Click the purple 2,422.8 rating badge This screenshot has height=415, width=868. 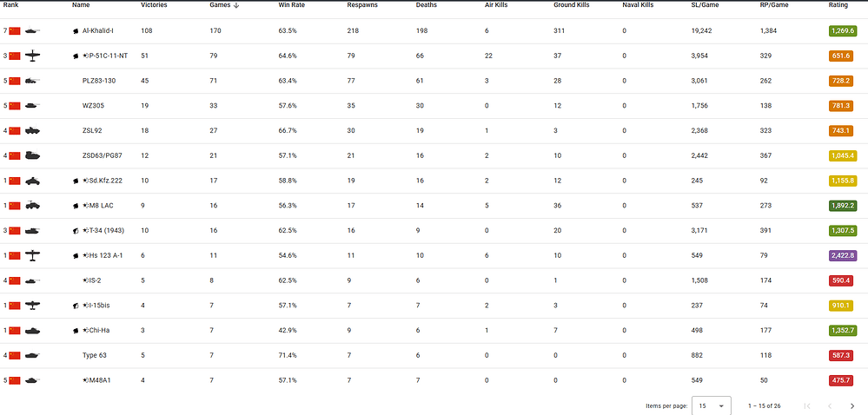(842, 255)
